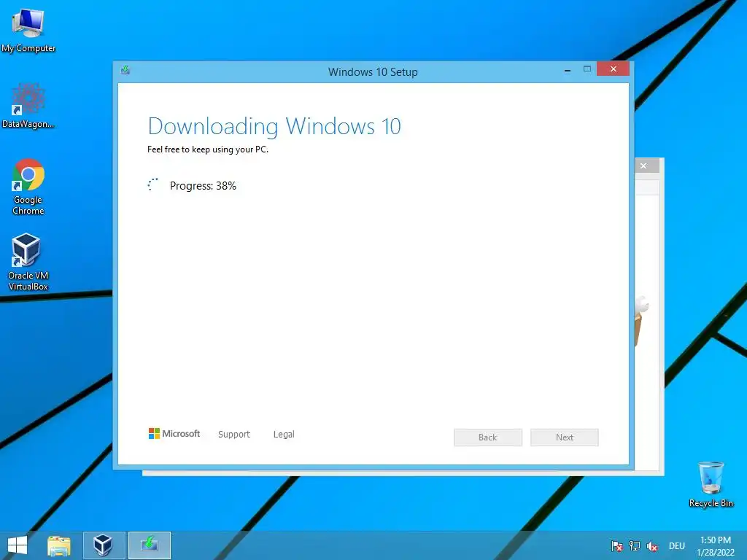Open Oracle VM VirtualBox desktop shortcut
Viewport: 747px width, 560px height.
pos(28,262)
